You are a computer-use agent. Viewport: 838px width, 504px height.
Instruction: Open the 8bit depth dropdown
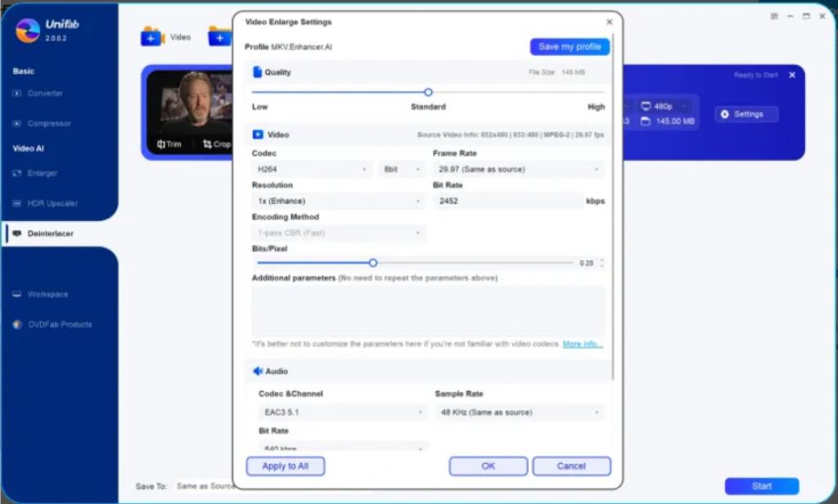[403, 169]
